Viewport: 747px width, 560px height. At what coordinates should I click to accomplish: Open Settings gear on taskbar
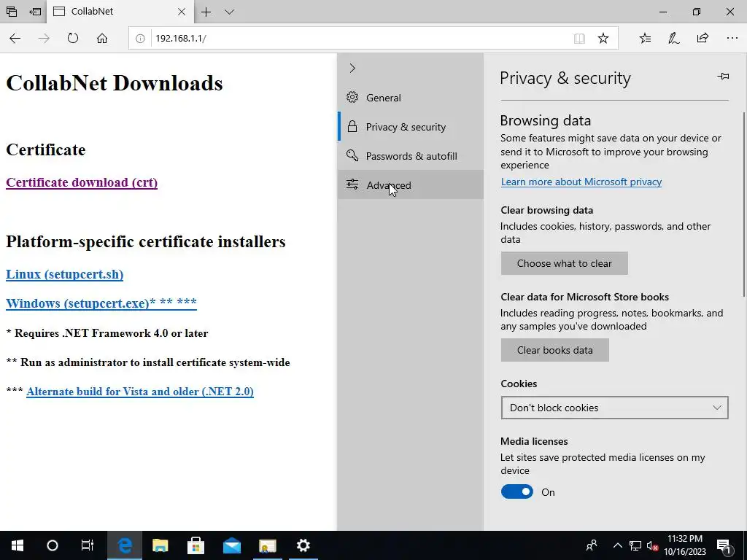[303, 545]
